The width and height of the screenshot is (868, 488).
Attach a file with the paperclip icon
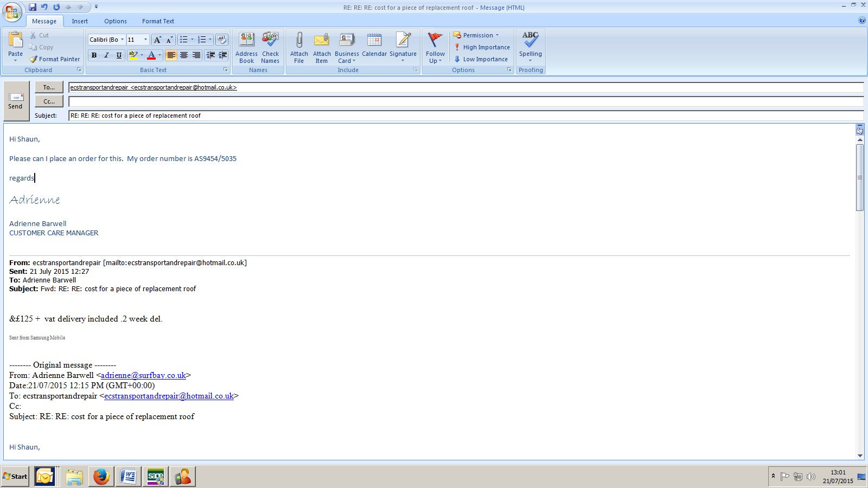pos(299,48)
